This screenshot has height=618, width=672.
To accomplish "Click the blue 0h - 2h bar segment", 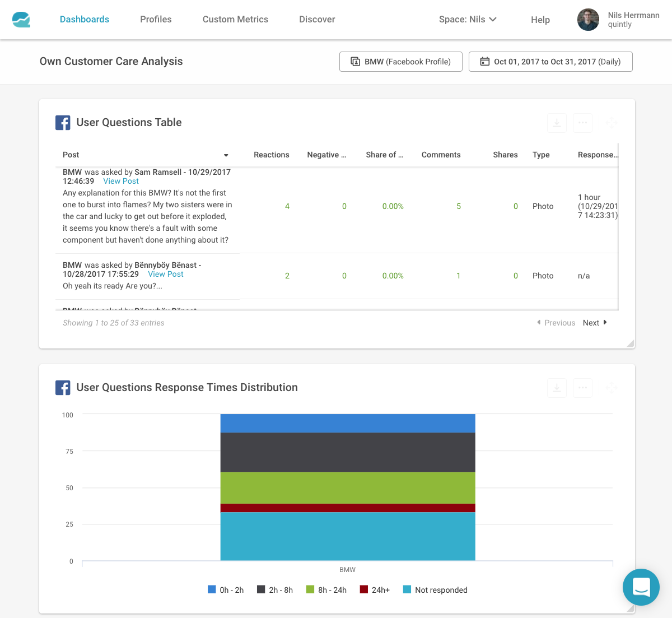I will (348, 423).
